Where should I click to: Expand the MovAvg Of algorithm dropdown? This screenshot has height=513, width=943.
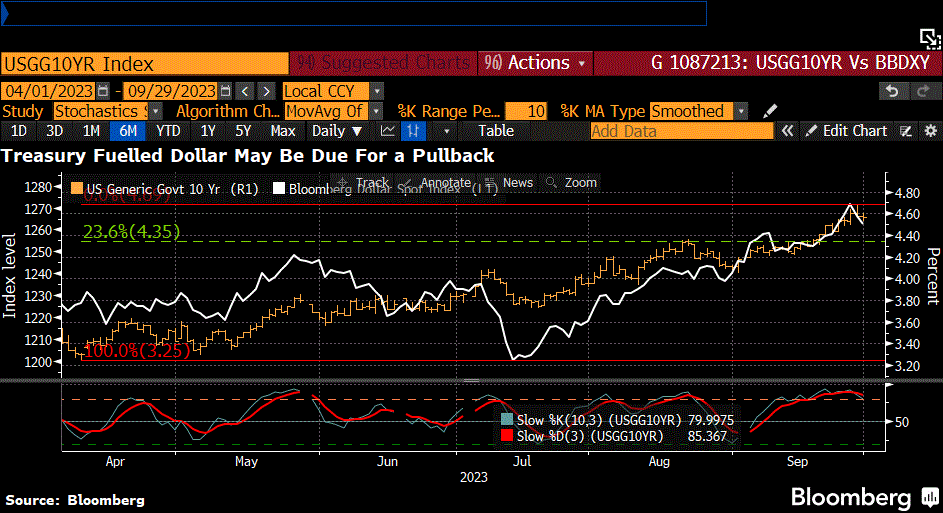pyautogui.click(x=376, y=111)
